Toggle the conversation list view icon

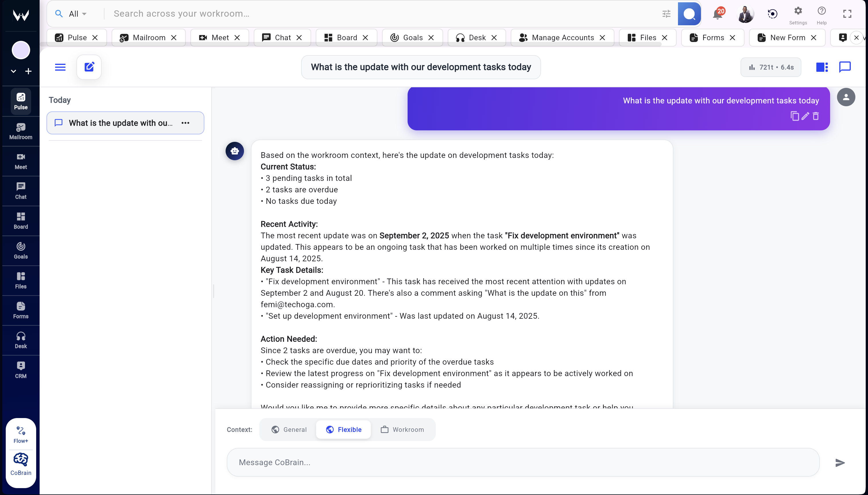coord(822,67)
